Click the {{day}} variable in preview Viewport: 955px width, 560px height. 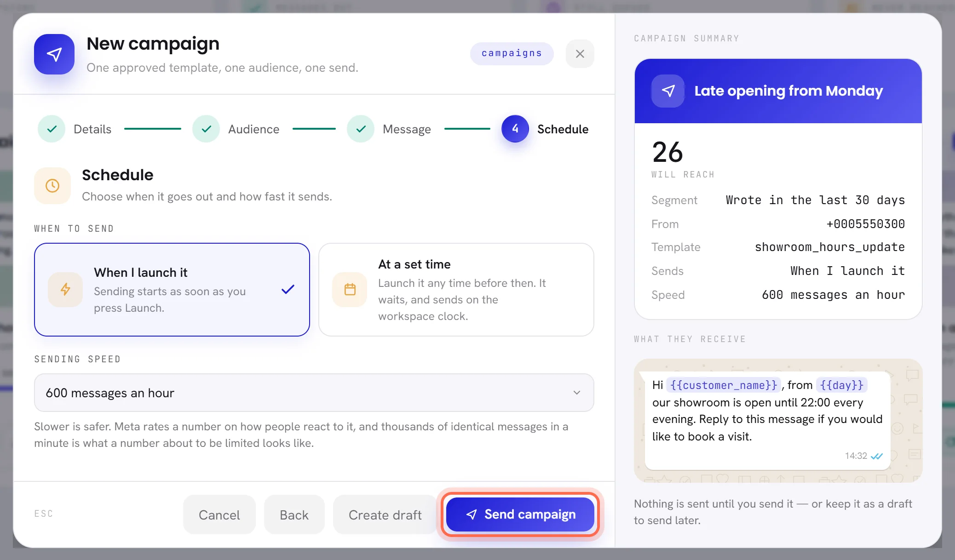click(x=842, y=385)
